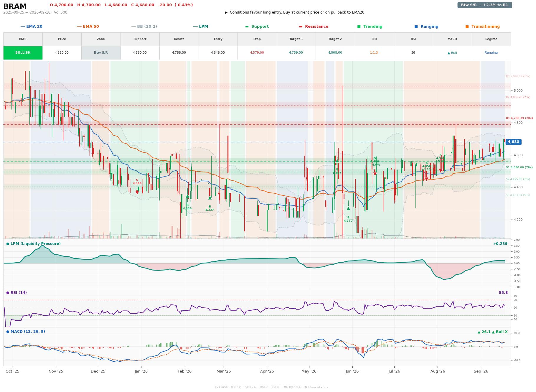The height and width of the screenshot is (392, 536).
Task: Select the S2 4,495.00 (78x) level label
Action: (518, 179)
